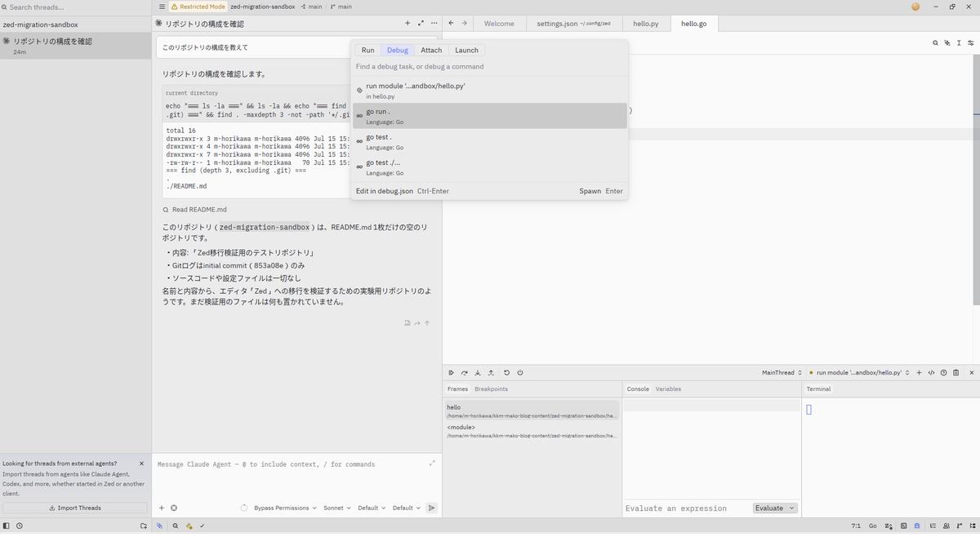This screenshot has height=537, width=980.
Task: Open project search magnifier in status bar
Action: [x=175, y=526]
